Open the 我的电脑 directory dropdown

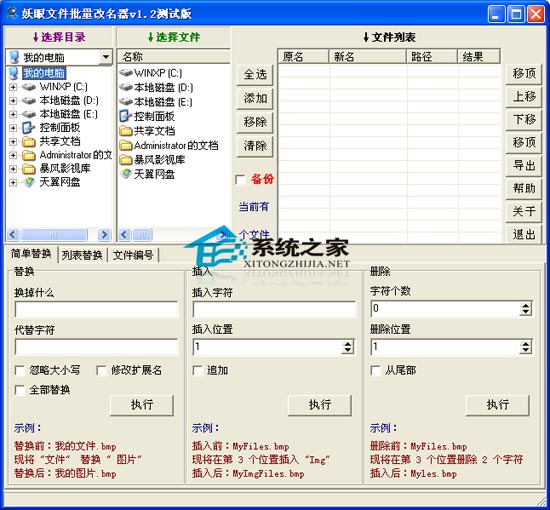105,57
